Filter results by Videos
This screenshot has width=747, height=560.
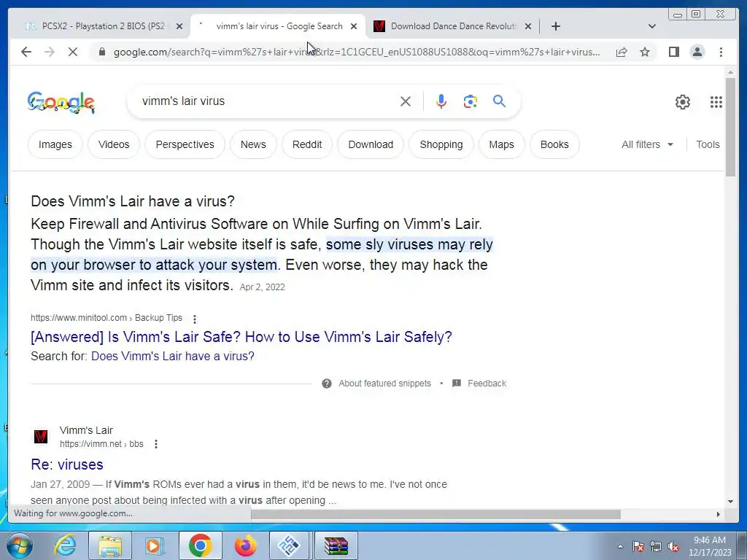pyautogui.click(x=114, y=144)
